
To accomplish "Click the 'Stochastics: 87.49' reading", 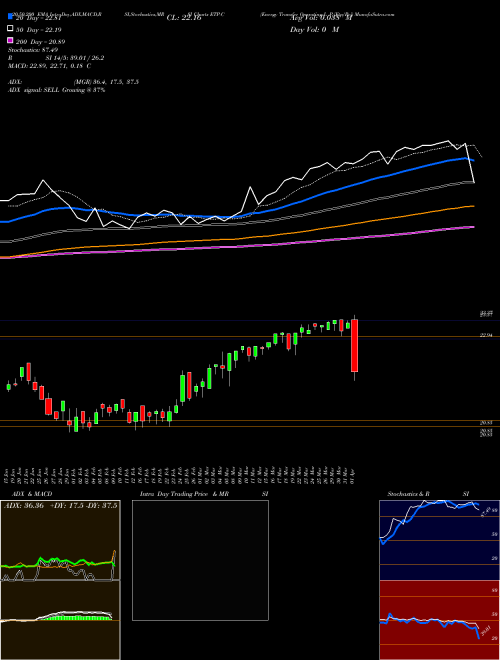I will [x=32, y=50].
